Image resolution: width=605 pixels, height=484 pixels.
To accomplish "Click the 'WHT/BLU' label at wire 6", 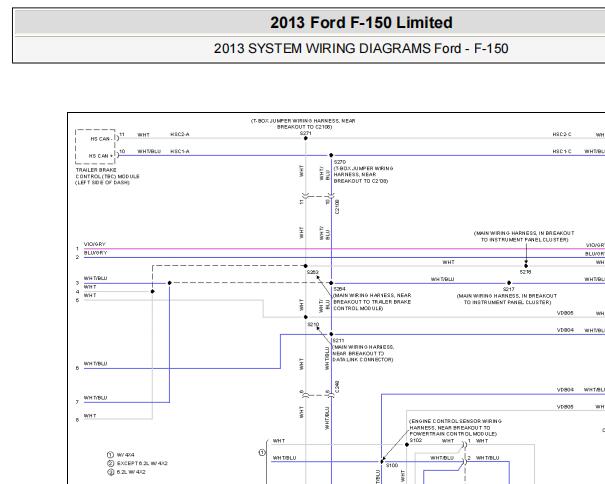I will click(95, 364).
